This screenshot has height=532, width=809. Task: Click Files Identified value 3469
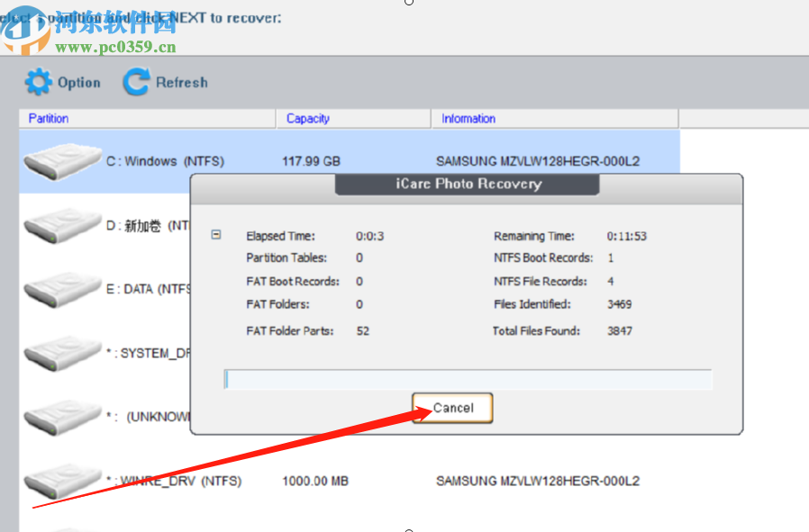[x=619, y=304]
